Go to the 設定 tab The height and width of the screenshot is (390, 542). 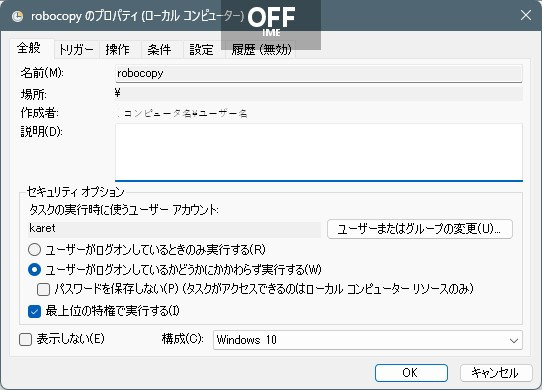(202, 50)
